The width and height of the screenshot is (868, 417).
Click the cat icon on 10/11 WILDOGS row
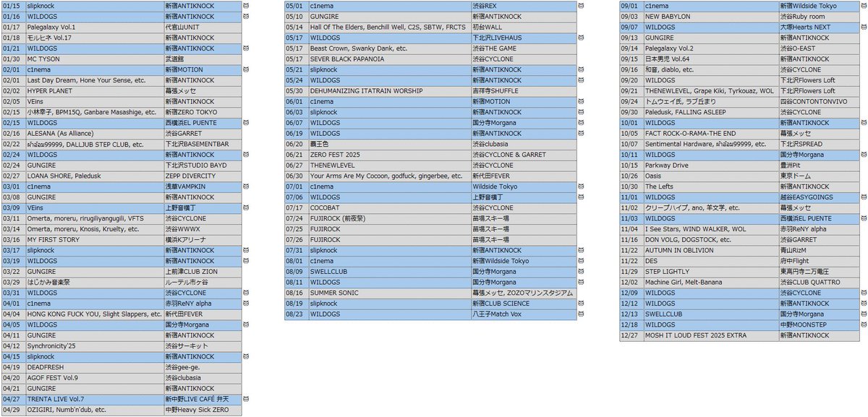tap(864, 155)
